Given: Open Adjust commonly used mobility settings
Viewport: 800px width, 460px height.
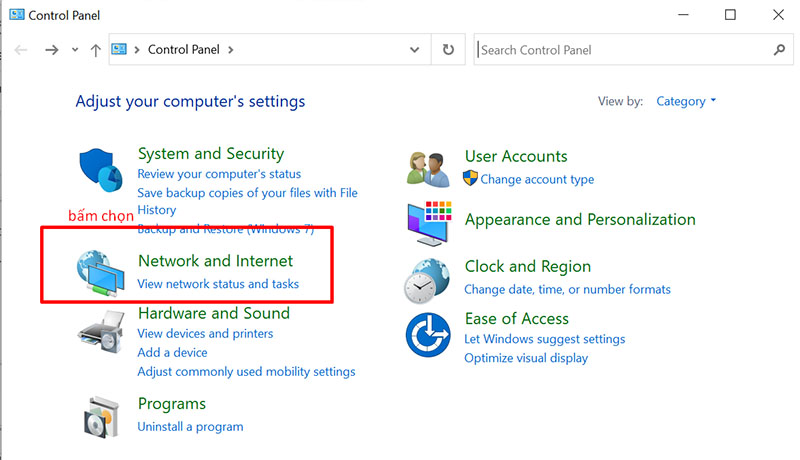Looking at the screenshot, I should pos(246,372).
